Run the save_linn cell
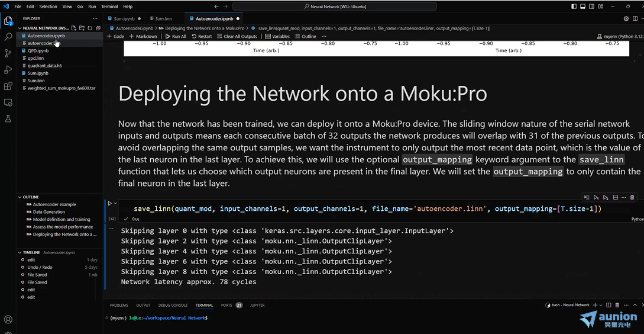This screenshot has height=334, width=644. point(109,203)
